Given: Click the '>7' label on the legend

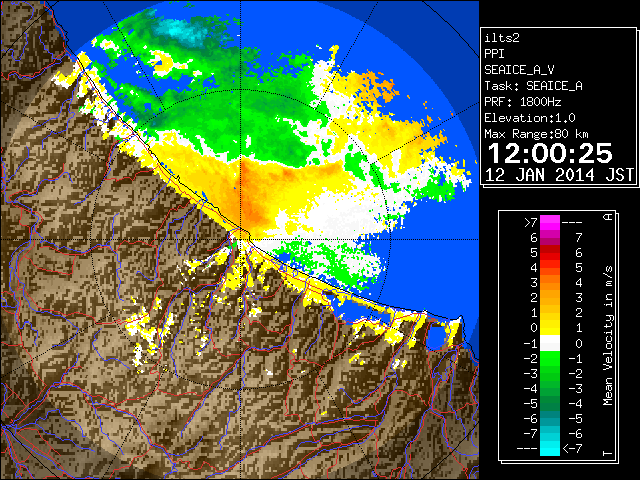Looking at the screenshot, I should [530, 222].
